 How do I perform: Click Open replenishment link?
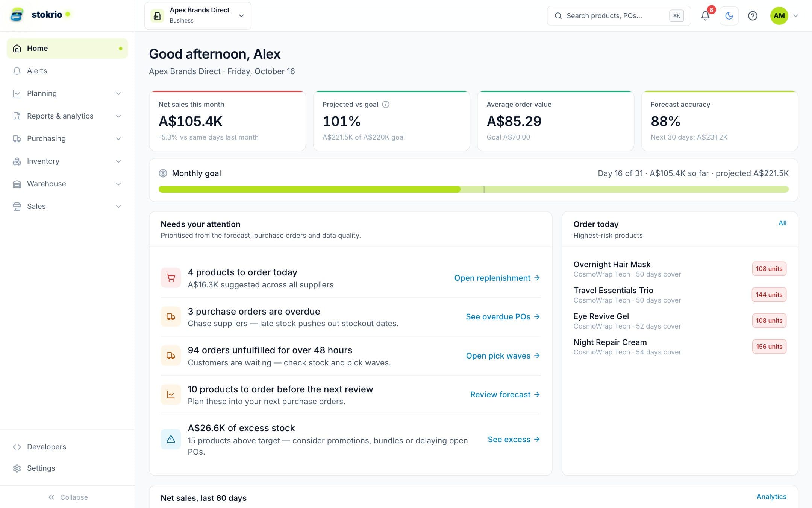click(x=497, y=278)
